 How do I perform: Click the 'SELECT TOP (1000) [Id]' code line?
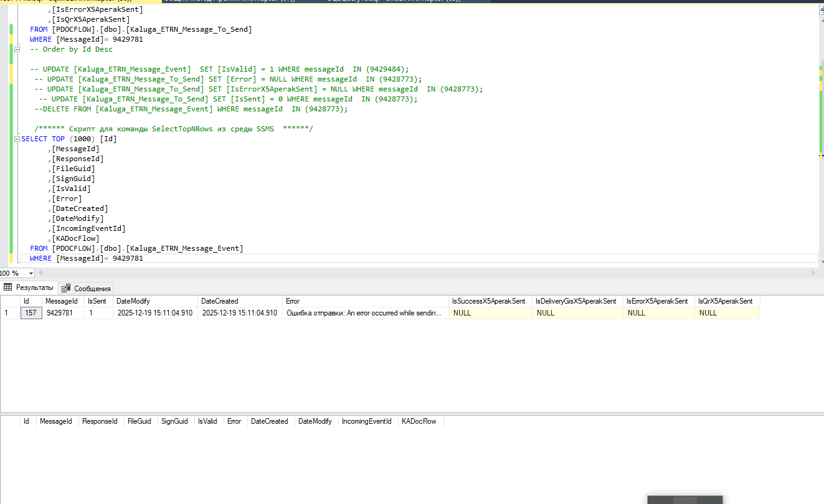tap(69, 139)
